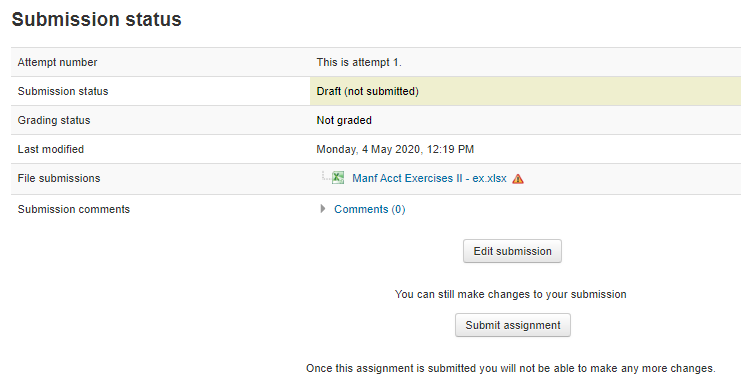Select the 'This is attempt 1.' text
Screen dimensions: 741x388
point(359,62)
